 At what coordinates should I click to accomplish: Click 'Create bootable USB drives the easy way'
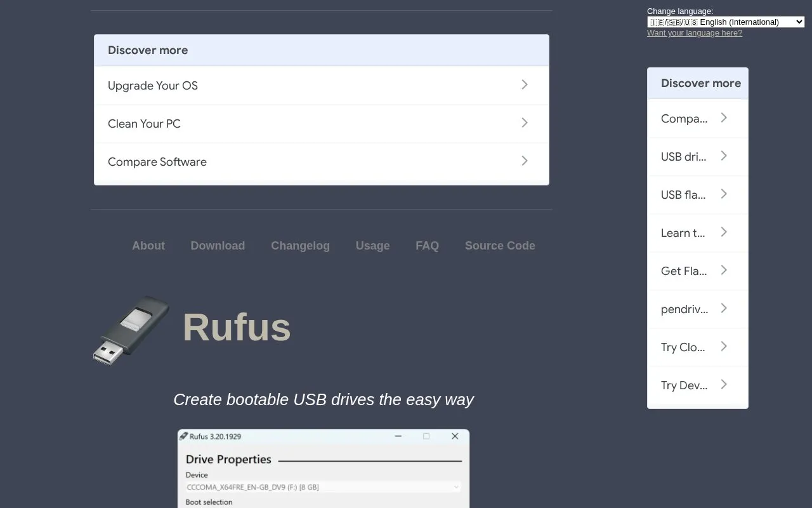324,399
